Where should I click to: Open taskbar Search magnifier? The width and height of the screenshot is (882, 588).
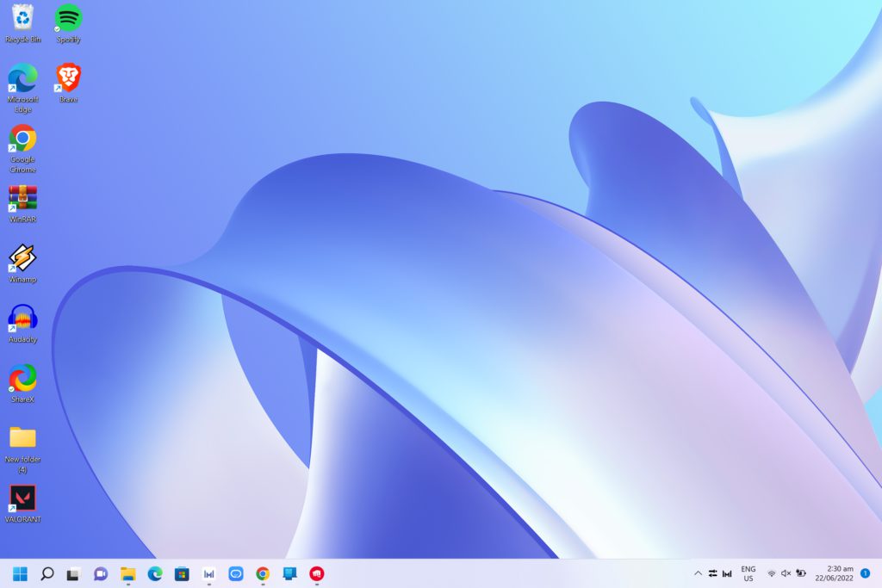point(47,573)
